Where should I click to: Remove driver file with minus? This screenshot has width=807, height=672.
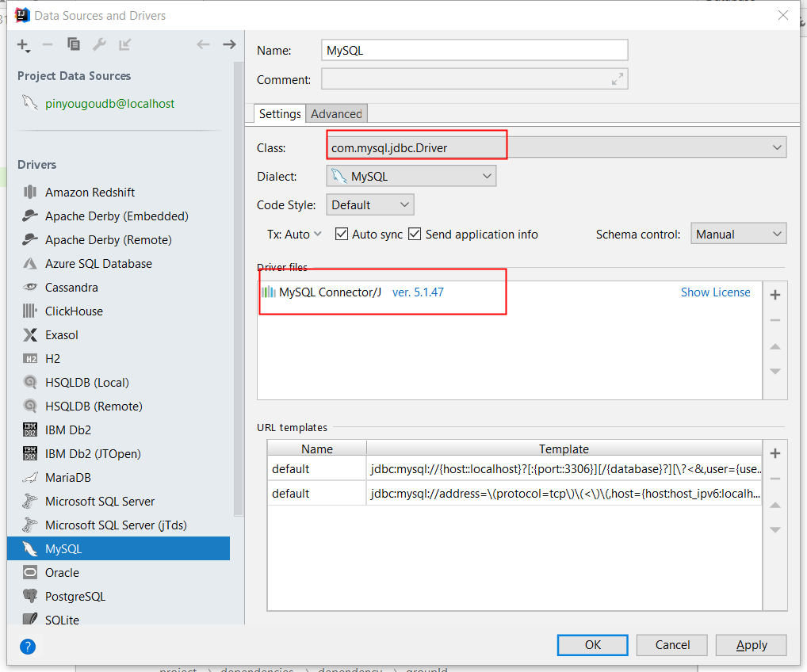coord(775,320)
